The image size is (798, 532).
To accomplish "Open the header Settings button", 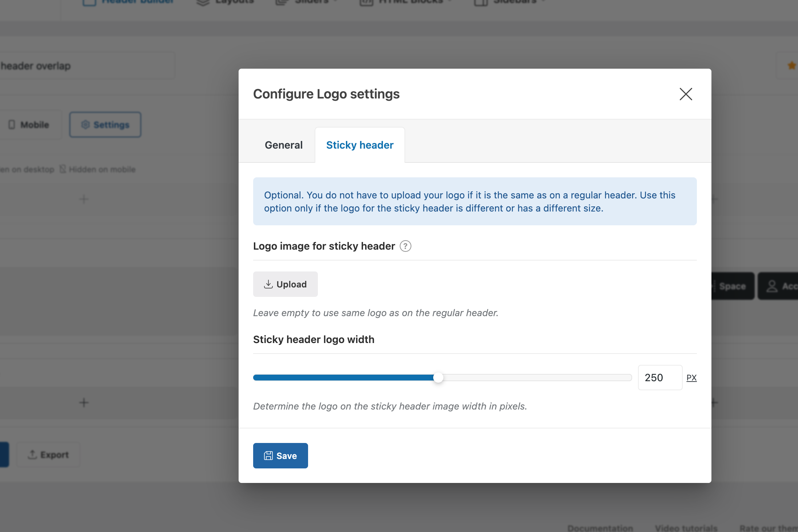I will pyautogui.click(x=105, y=125).
